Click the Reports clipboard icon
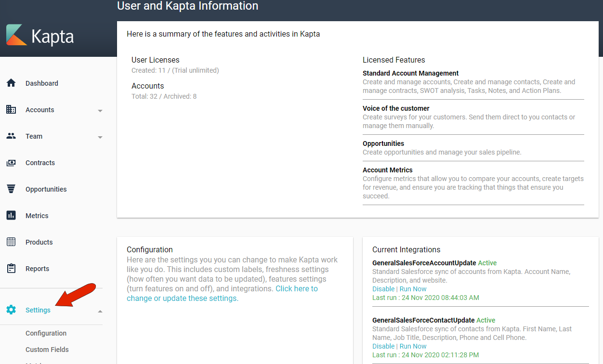This screenshot has width=603, height=364. [x=11, y=268]
